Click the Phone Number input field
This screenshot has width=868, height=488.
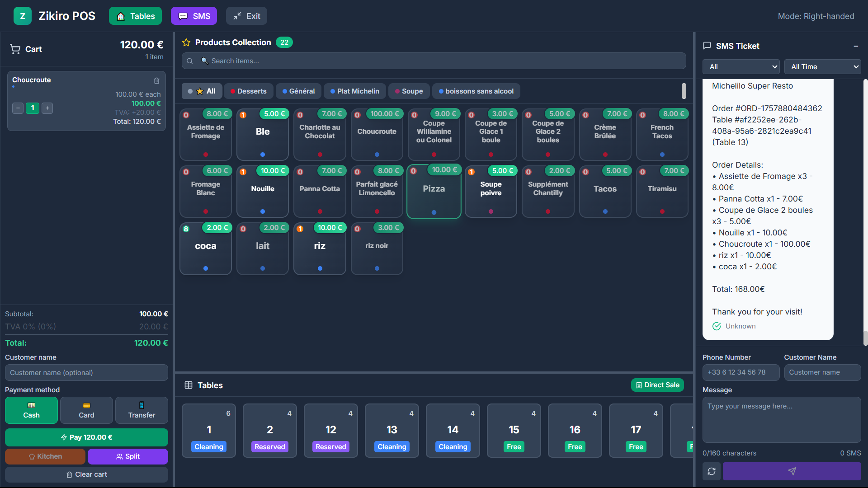click(x=741, y=372)
